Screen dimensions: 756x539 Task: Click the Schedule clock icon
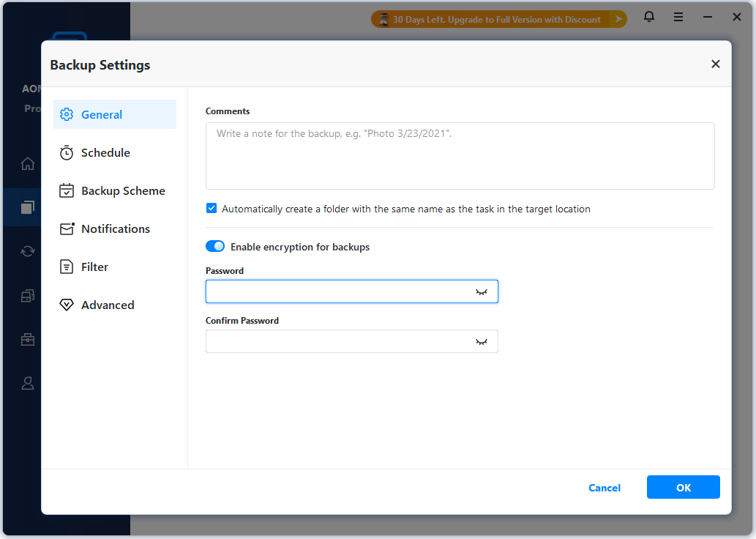pyautogui.click(x=67, y=152)
